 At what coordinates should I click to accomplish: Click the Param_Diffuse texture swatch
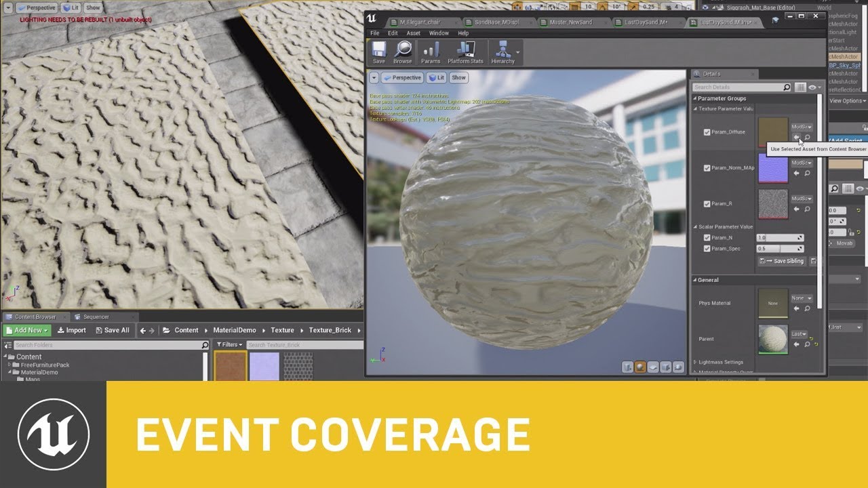[773, 132]
